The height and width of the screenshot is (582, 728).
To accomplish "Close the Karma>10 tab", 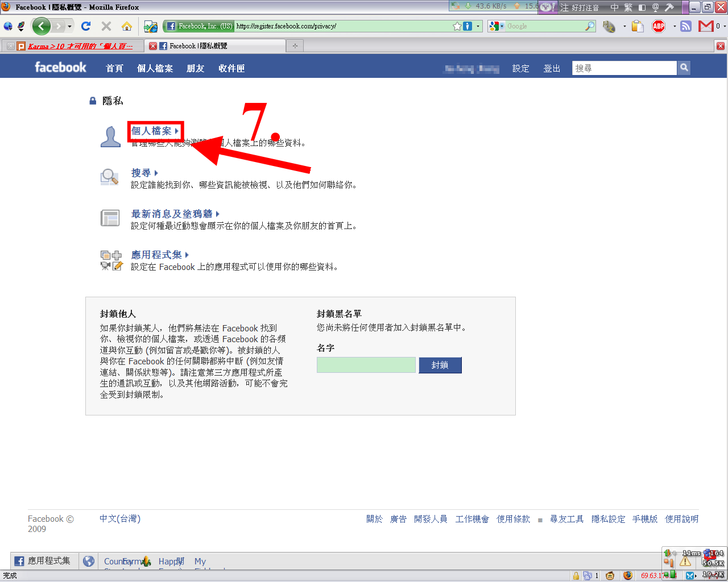I will [10, 46].
